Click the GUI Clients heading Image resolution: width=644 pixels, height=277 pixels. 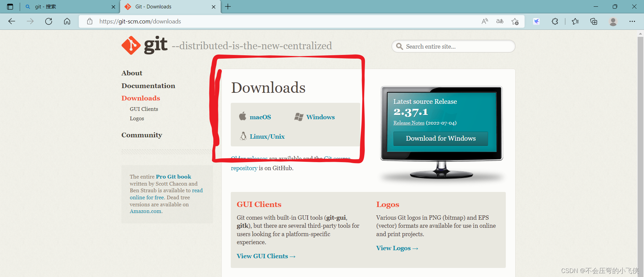[259, 204]
